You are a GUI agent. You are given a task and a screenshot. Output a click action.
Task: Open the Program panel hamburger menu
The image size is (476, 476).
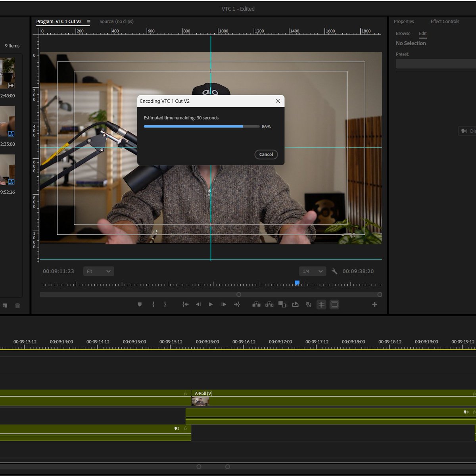pyautogui.click(x=88, y=22)
